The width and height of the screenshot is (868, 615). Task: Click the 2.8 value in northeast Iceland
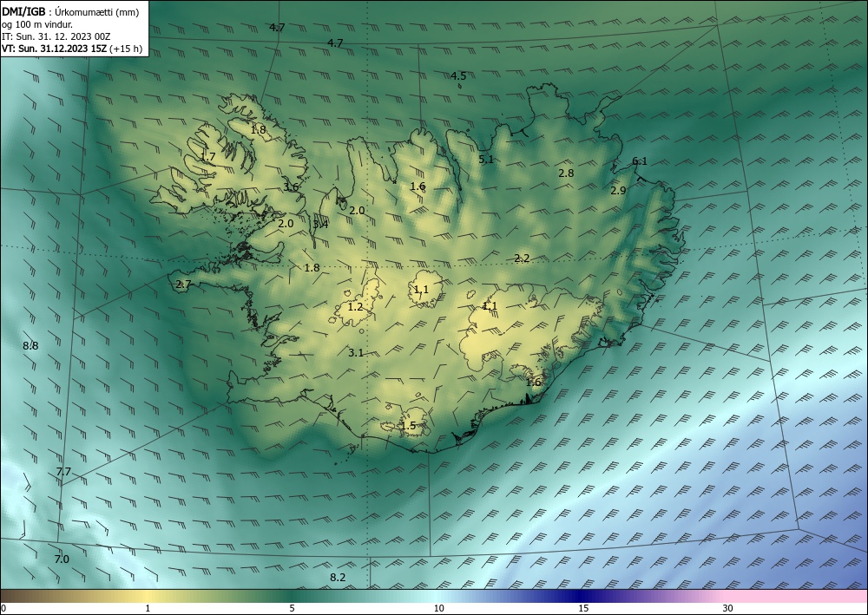coord(566,173)
